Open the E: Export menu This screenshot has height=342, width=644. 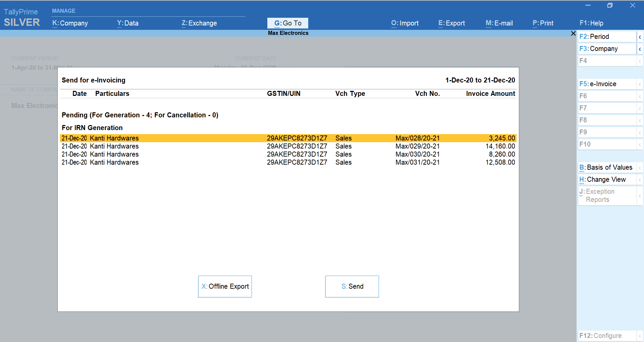(451, 23)
